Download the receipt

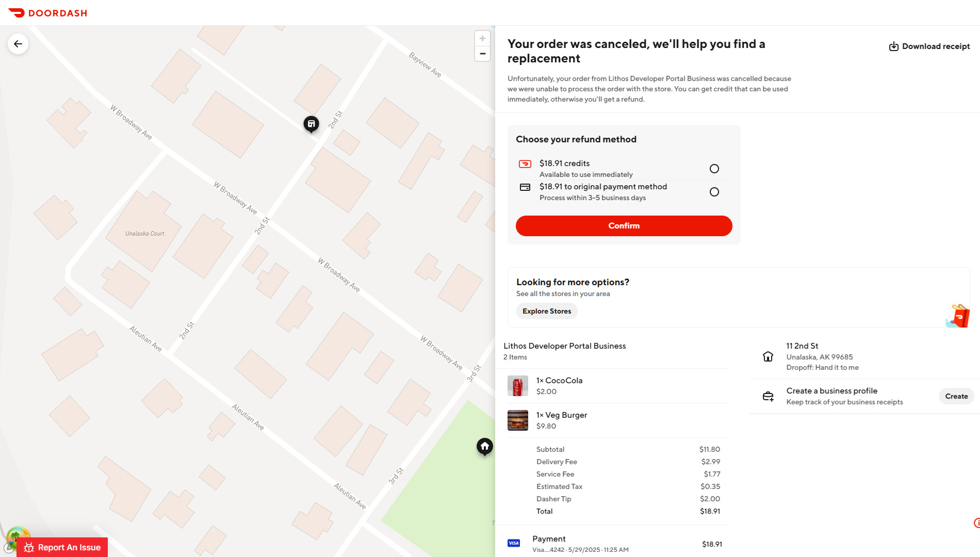(x=929, y=46)
